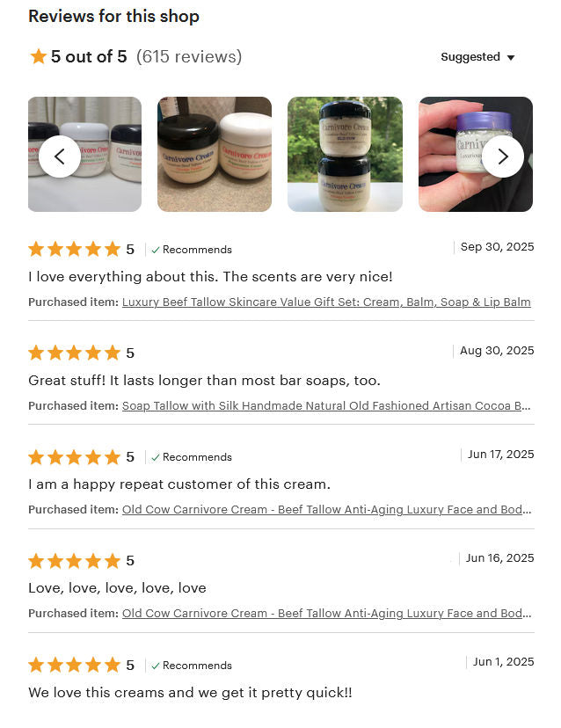Click the star rating on the Sep 30, 2025 review
Screen dimensions: 561x728
click(75, 250)
